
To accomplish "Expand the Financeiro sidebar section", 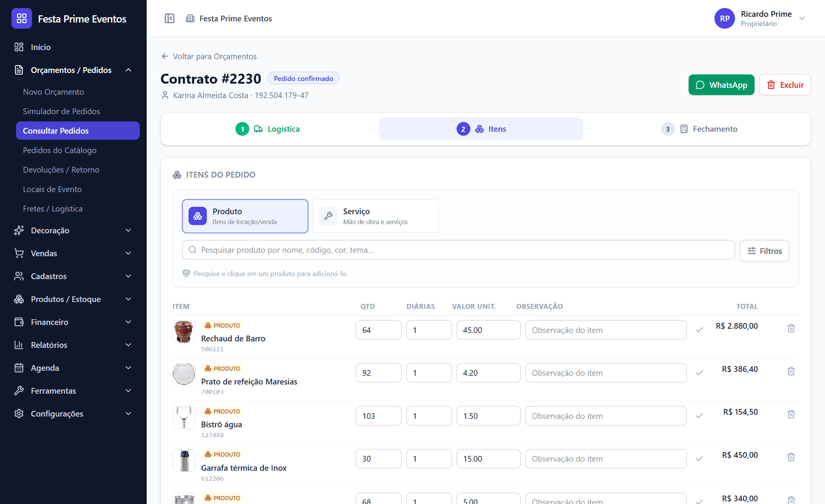I will pyautogui.click(x=128, y=322).
